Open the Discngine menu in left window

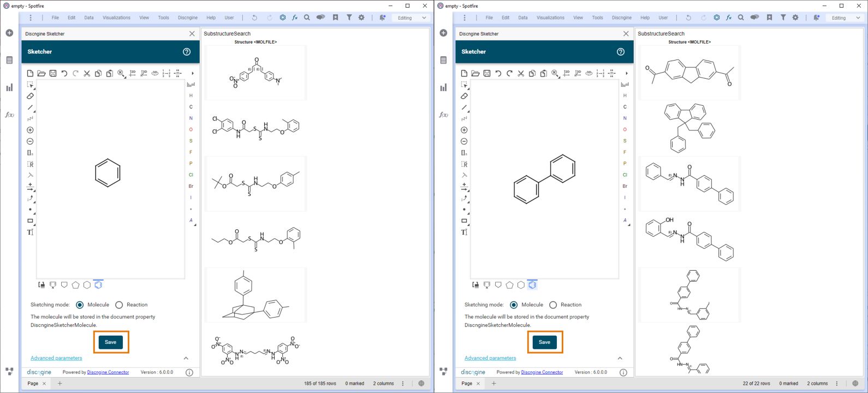click(188, 17)
